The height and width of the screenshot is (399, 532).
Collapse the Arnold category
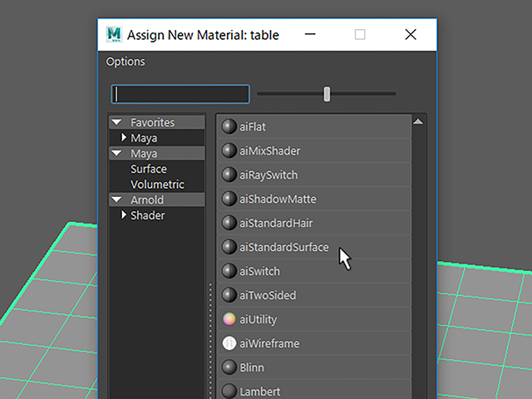[116, 199]
